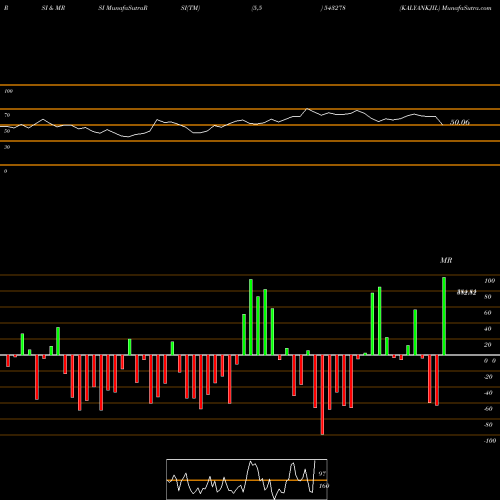Click the MR axis label -60

tap(488, 409)
